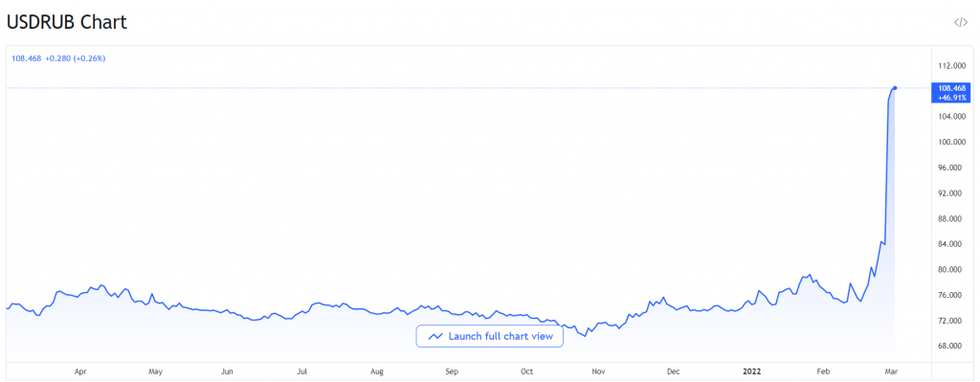The width and height of the screenshot is (980, 382).
Task: Click the Sep label on time axis
Action: tap(452, 371)
